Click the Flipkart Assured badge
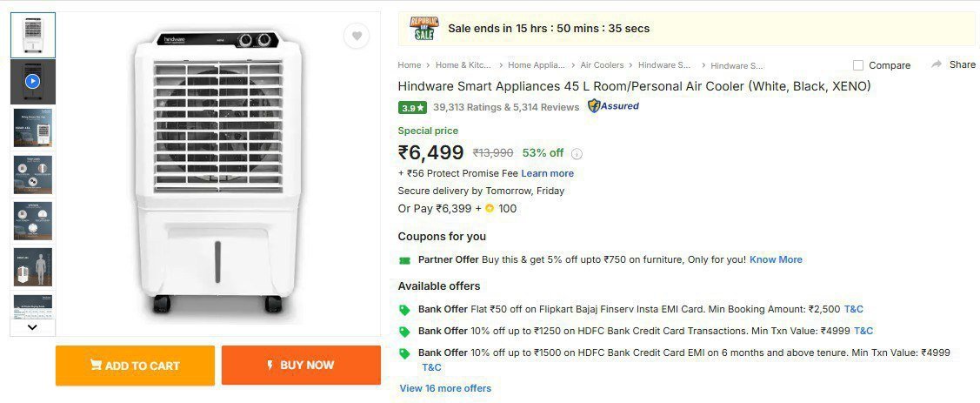Image resolution: width=980 pixels, height=403 pixels. coord(613,106)
